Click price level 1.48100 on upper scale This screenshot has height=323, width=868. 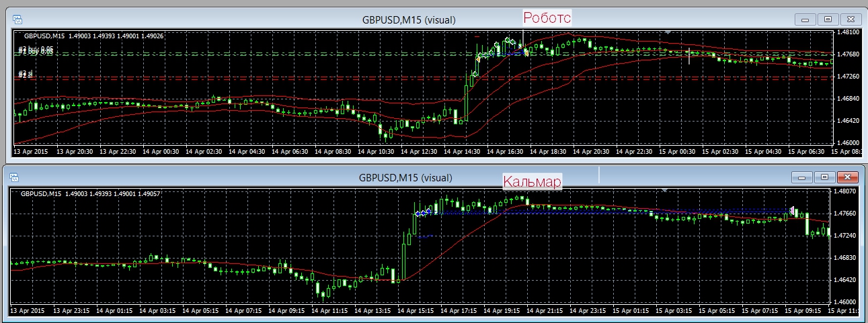tap(847, 32)
